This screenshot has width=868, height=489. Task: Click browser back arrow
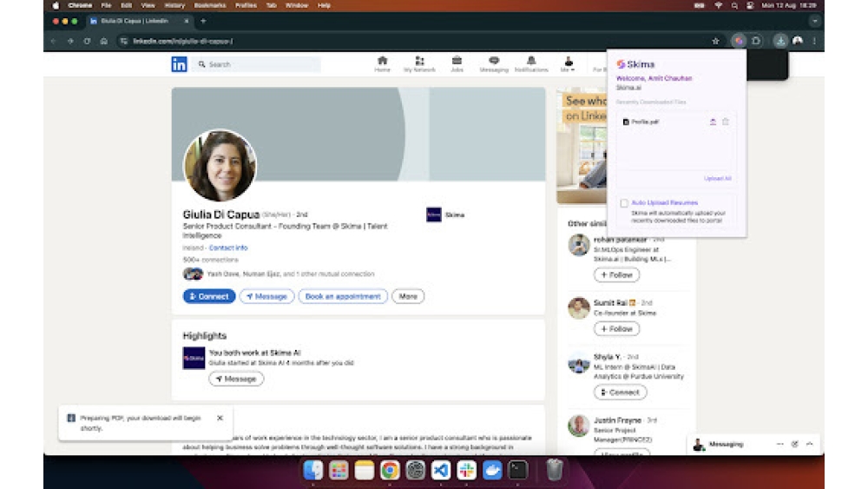[x=53, y=41]
